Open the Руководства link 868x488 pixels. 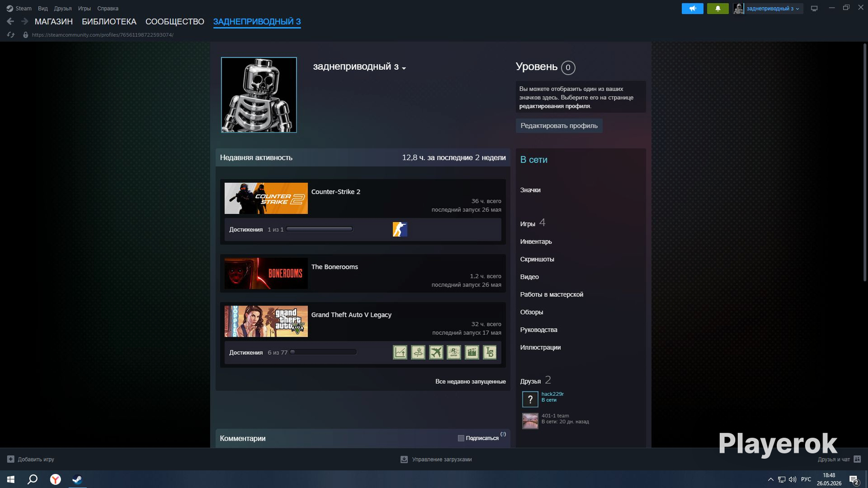(539, 329)
